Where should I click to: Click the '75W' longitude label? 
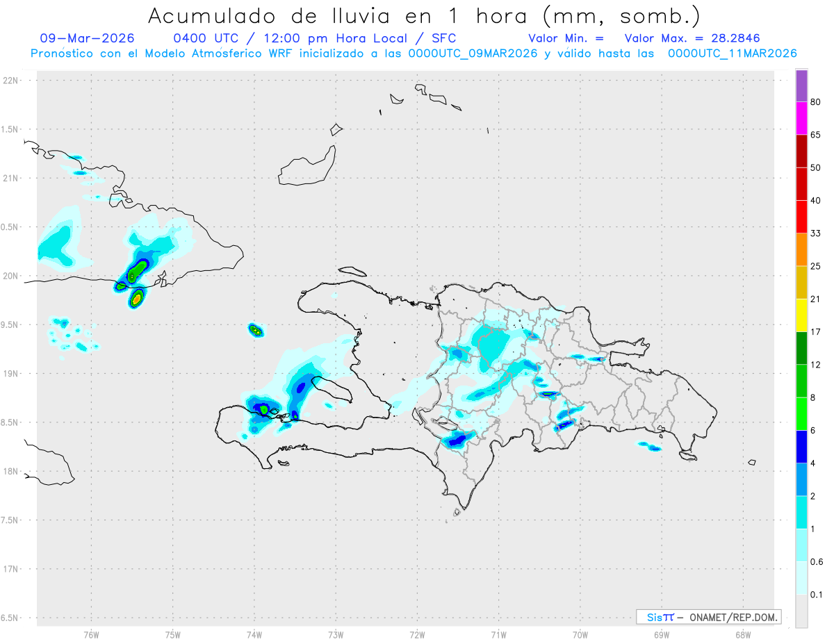click(x=172, y=634)
